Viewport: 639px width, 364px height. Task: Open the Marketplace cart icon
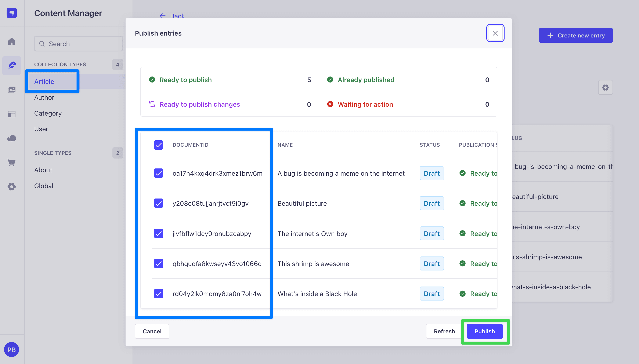tap(11, 163)
